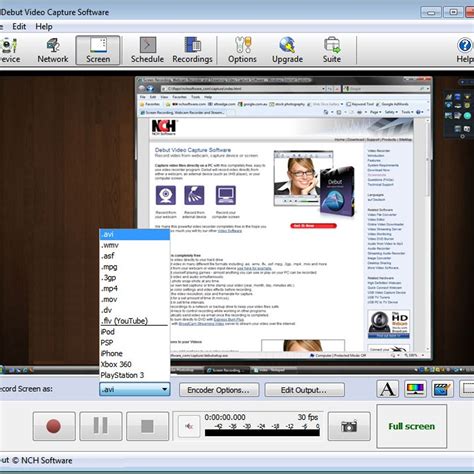Open the Help menu
The image size is (474, 474).
click(x=44, y=26)
